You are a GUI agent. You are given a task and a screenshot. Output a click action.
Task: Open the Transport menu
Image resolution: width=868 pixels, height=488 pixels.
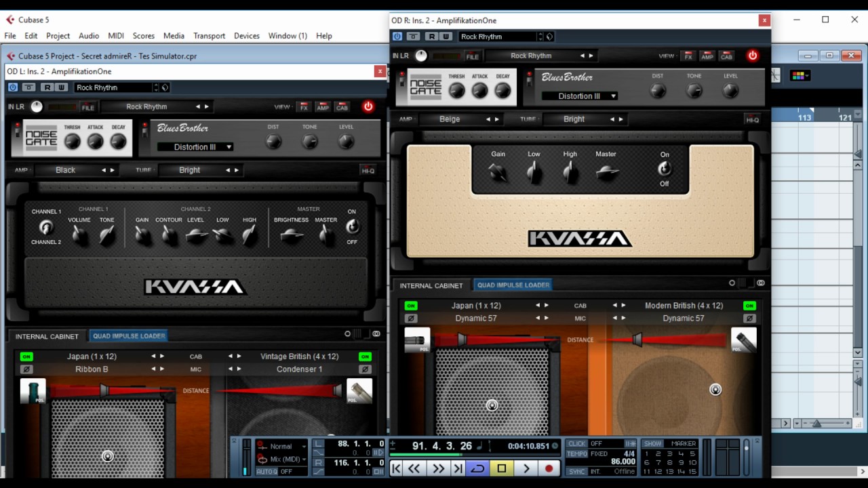tap(209, 36)
